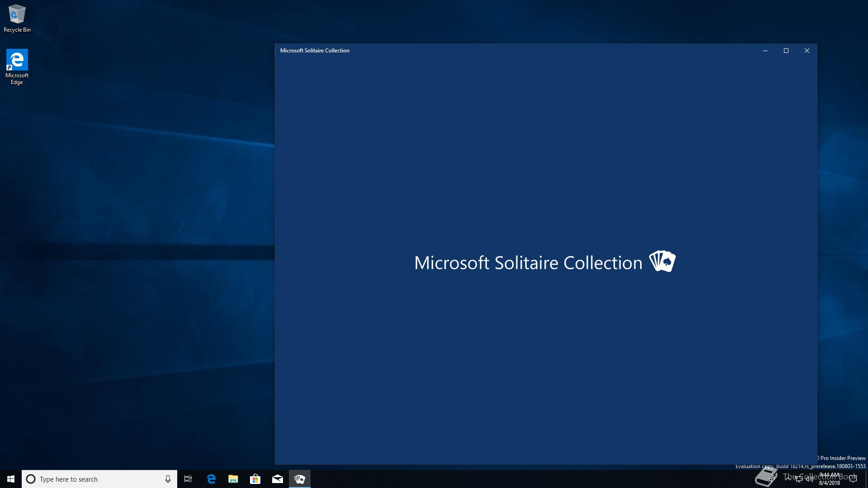This screenshot has width=868, height=488.
Task: Open File Explorer from the taskbar
Action: [x=233, y=479]
